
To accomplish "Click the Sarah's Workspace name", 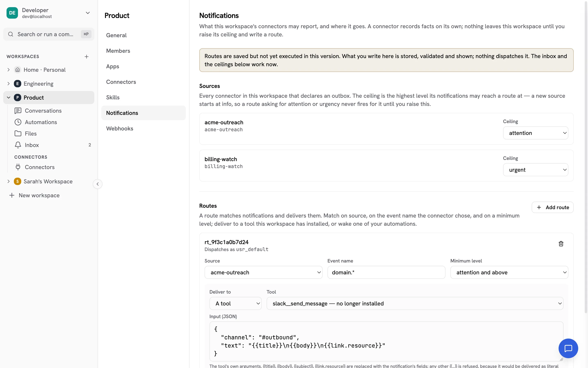I will (48, 181).
